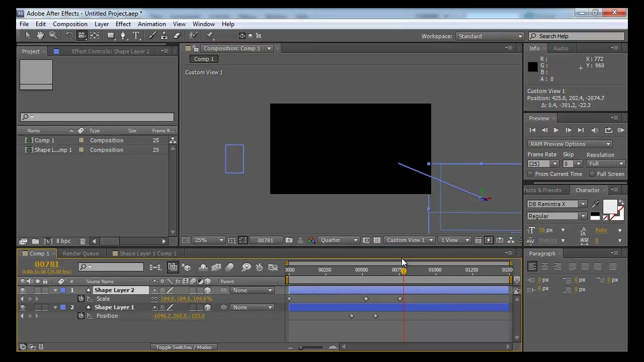Click Auto-keyframe stopwatch icon in timeline header
This screenshot has height=362, width=644.
click(259, 267)
